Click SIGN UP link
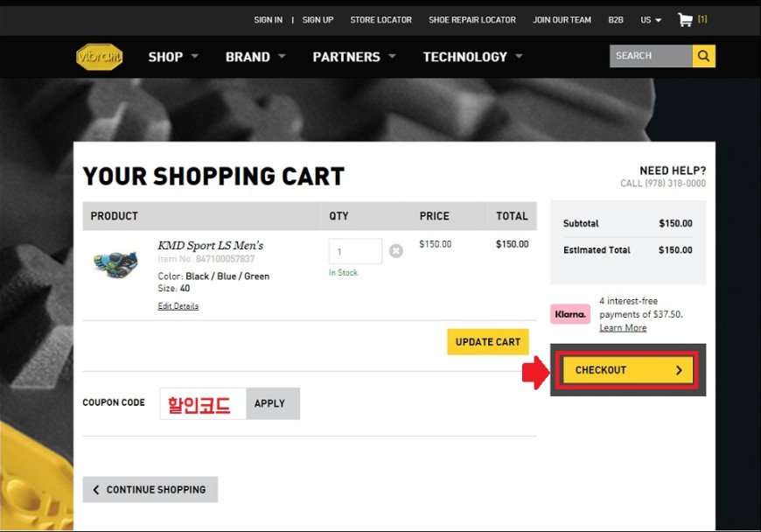The width and height of the screenshot is (761, 532). pos(318,20)
